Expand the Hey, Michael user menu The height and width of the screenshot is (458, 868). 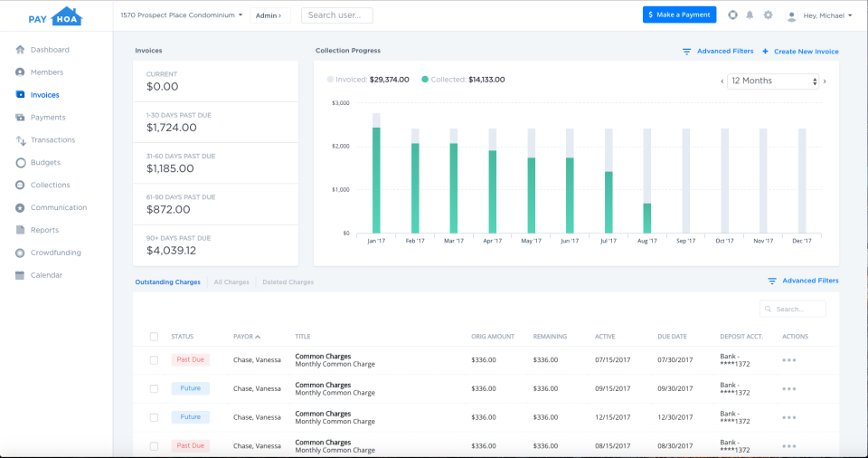click(x=819, y=15)
